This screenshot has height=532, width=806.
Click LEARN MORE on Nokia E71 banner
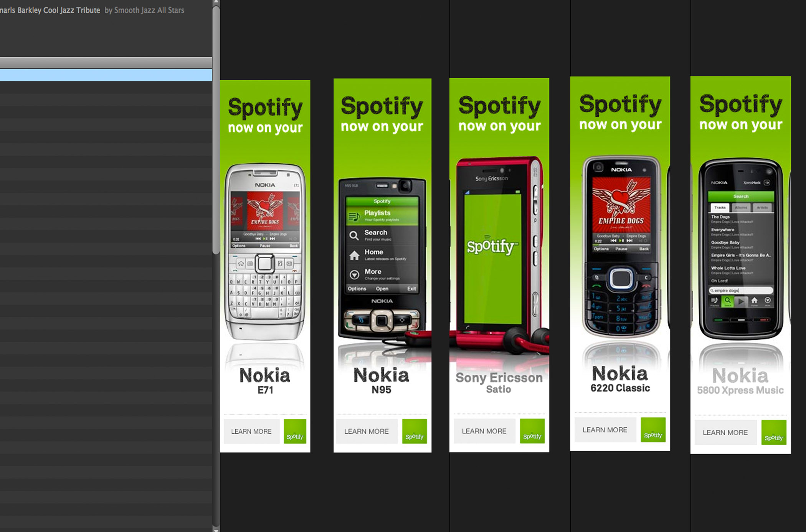coord(251,431)
